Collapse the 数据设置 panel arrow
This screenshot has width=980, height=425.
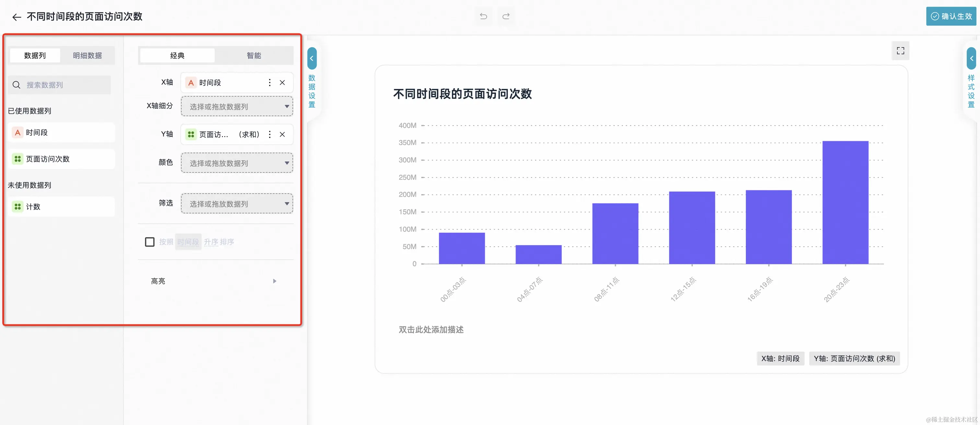tap(311, 59)
